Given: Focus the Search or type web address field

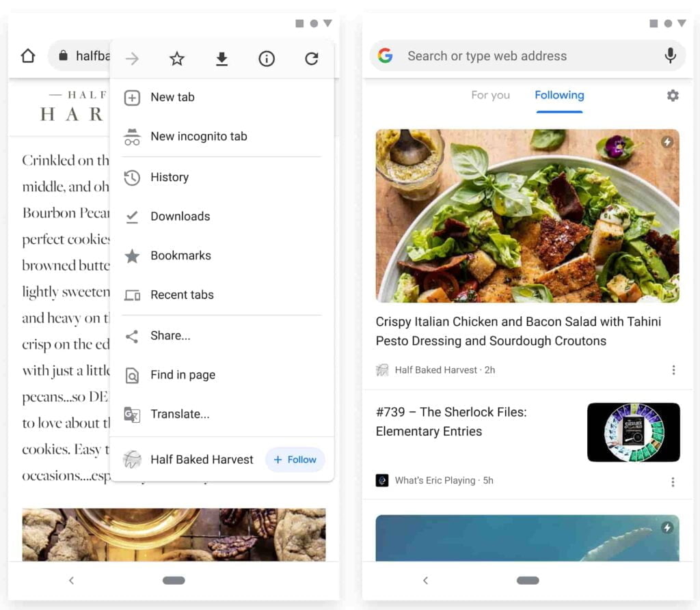Looking at the screenshot, I should click(x=527, y=56).
